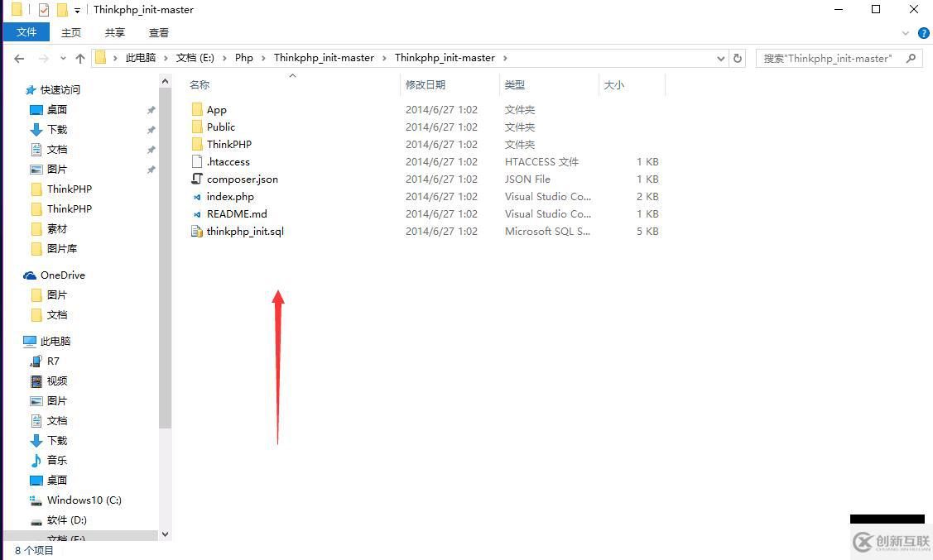Open the Windows10 (C:) drive icon
The height and width of the screenshot is (560, 933).
36,500
